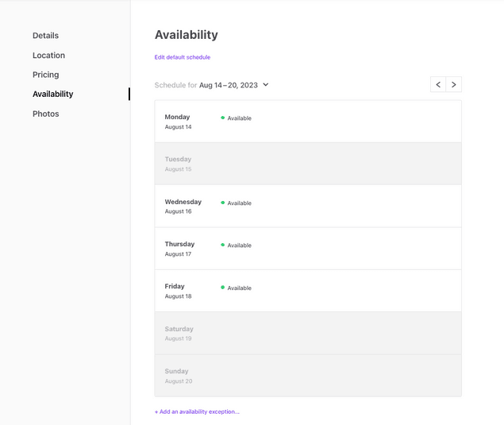504x425 pixels.
Task: Click the next week arrow button
Action: 453,84
